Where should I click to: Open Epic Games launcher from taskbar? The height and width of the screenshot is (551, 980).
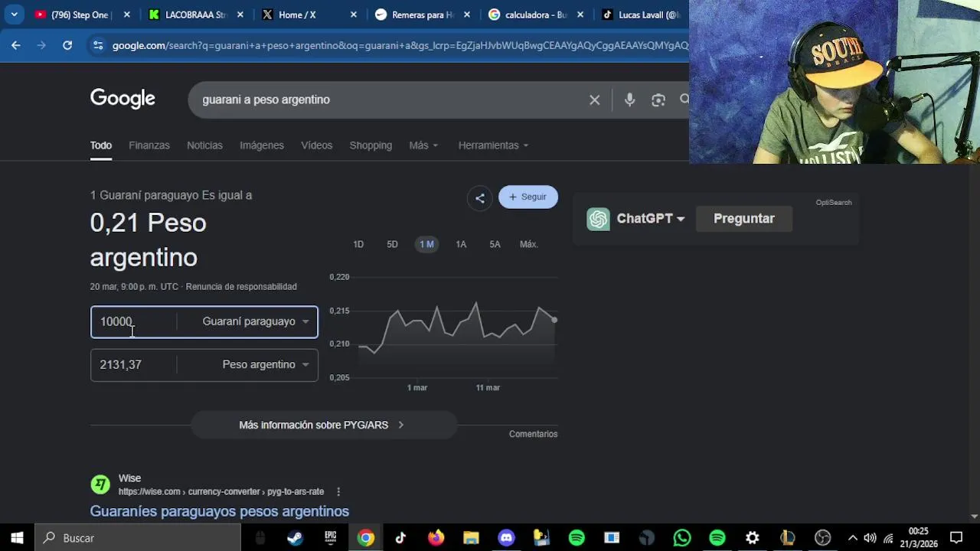point(330,538)
